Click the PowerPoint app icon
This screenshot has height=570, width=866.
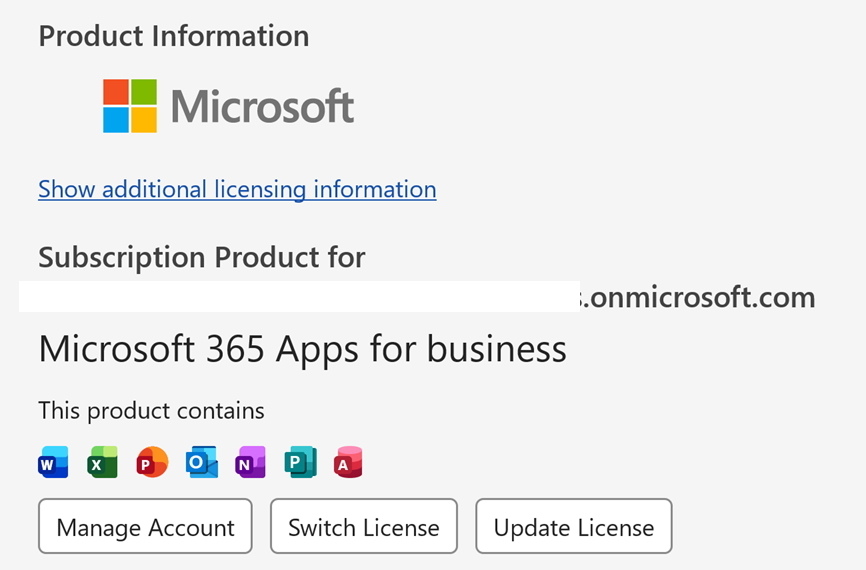point(152,462)
